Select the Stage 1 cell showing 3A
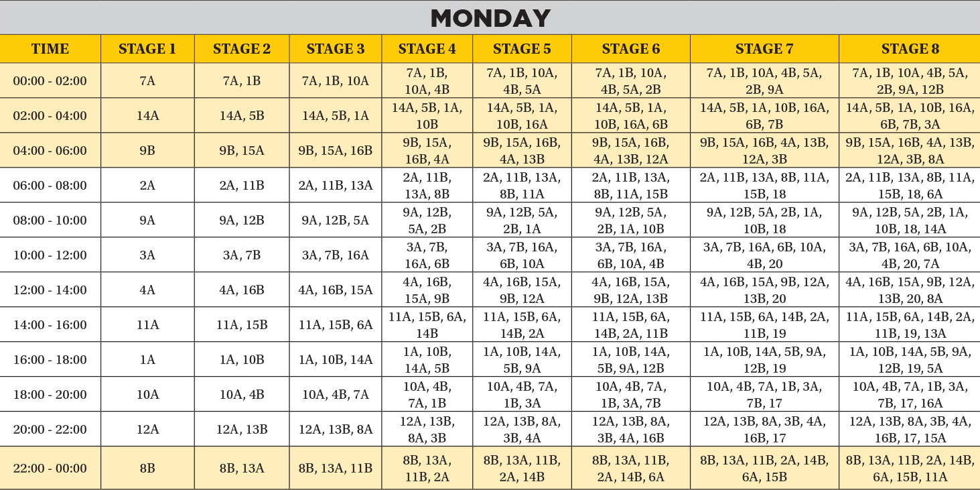The height and width of the screenshot is (490, 980). 147,255
